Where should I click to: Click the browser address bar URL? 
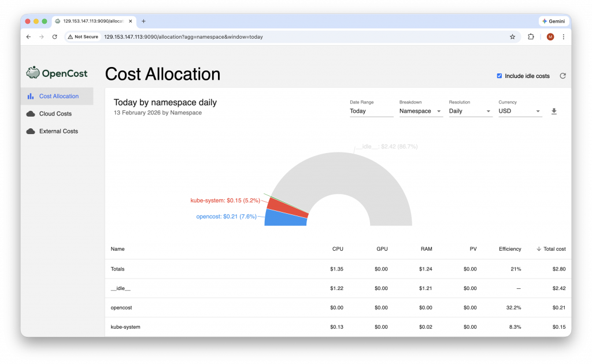183,36
